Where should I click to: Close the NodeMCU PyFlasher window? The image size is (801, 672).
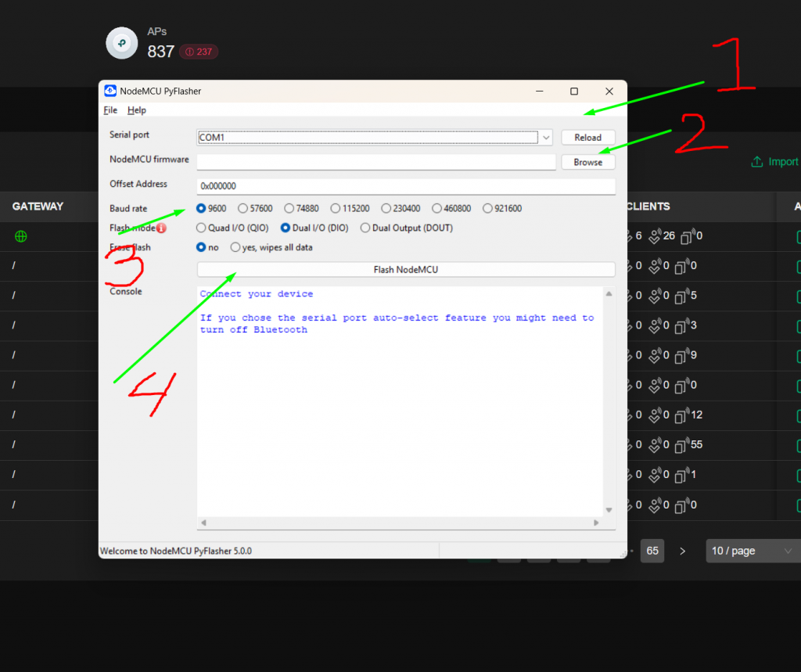(609, 91)
